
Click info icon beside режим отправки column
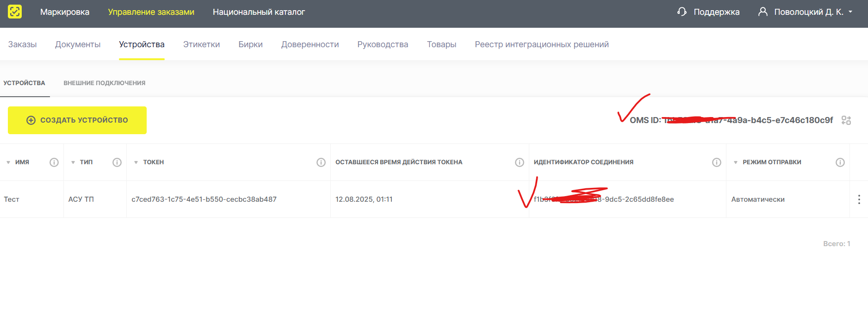pyautogui.click(x=840, y=162)
